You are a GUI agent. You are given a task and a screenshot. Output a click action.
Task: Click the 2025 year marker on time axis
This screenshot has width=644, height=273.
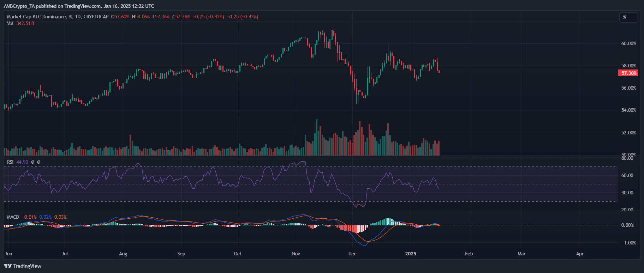point(411,254)
